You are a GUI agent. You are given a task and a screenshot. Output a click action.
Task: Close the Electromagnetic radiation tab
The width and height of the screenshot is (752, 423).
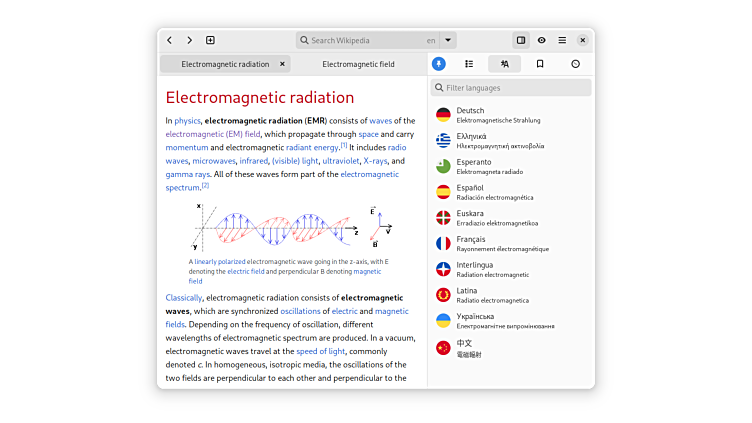[x=282, y=64]
